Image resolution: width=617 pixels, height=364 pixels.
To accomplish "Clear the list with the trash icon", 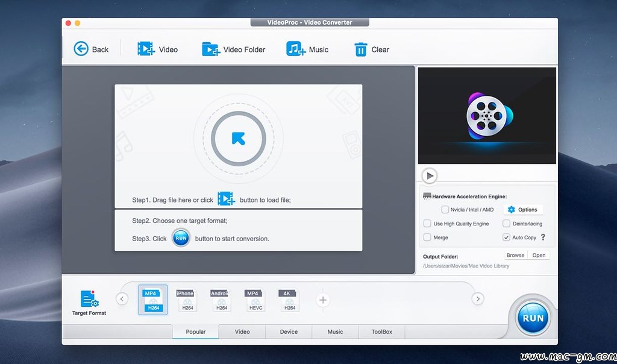I will pos(361,49).
